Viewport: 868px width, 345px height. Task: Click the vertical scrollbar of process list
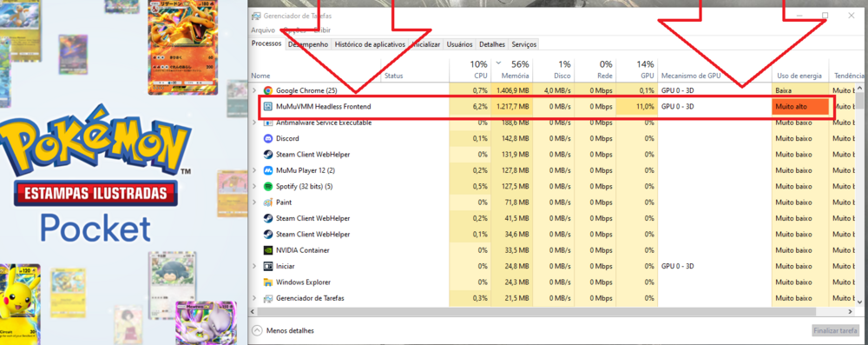859,194
